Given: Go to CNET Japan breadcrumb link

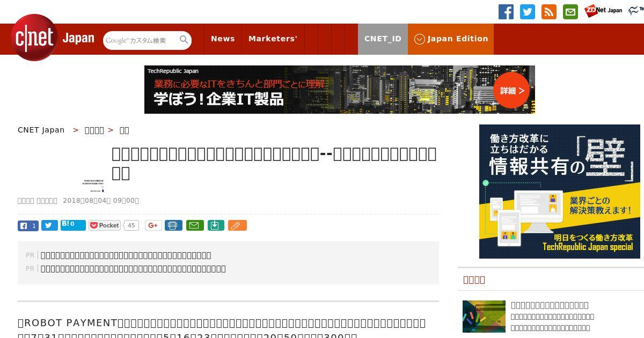Looking at the screenshot, I should coord(41,130).
